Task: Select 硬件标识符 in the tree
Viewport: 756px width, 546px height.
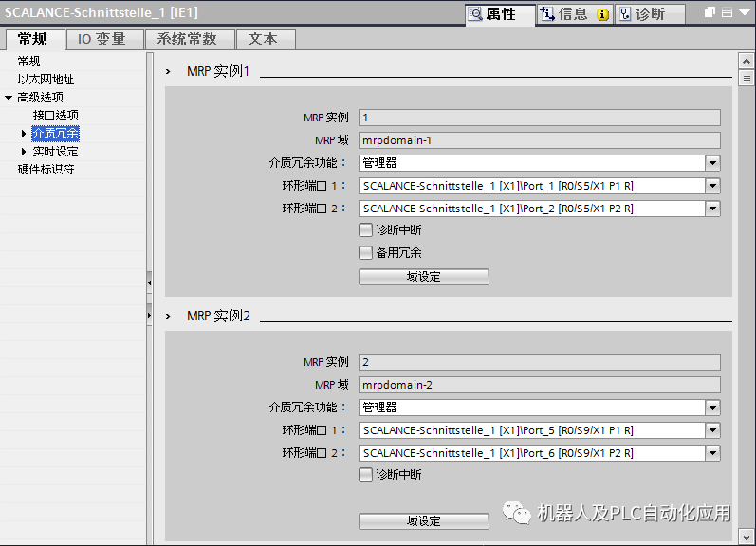Action: (46, 169)
